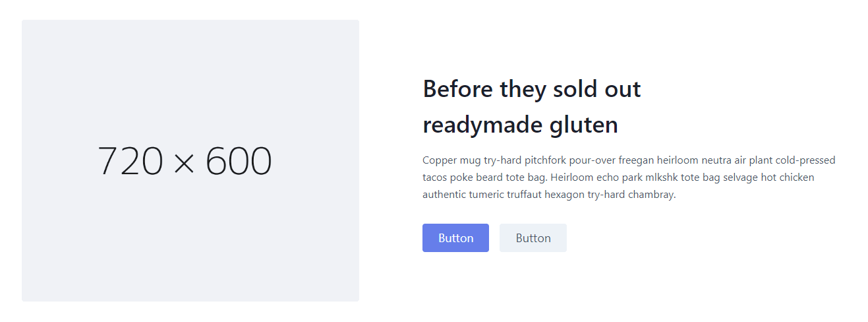Image resolution: width=868 pixels, height=322 pixels.
Task: Click the blue Button
Action: [455, 238]
